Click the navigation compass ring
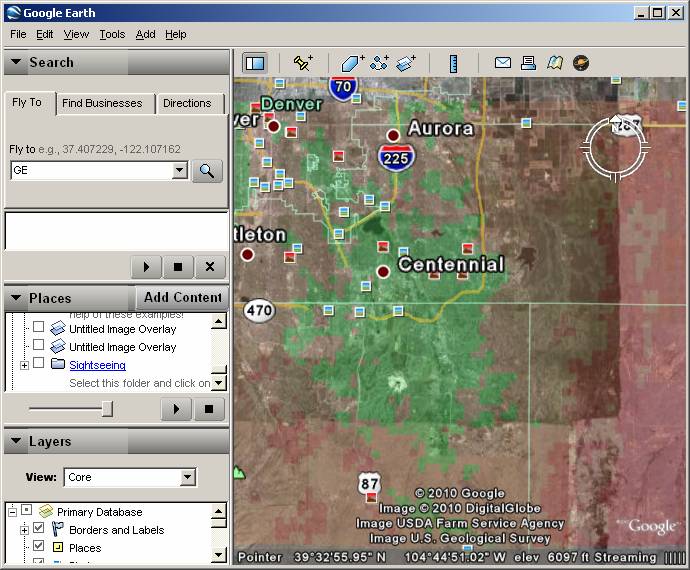The image size is (690, 570). click(615, 147)
